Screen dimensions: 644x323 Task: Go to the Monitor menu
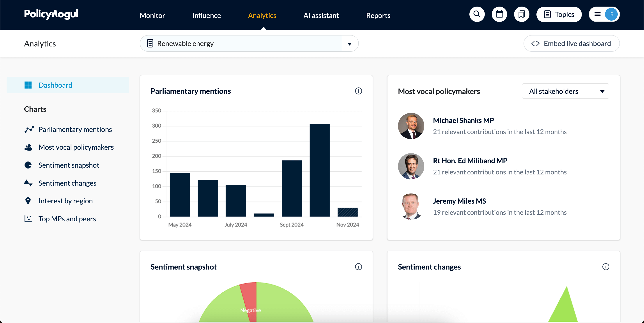pos(152,16)
